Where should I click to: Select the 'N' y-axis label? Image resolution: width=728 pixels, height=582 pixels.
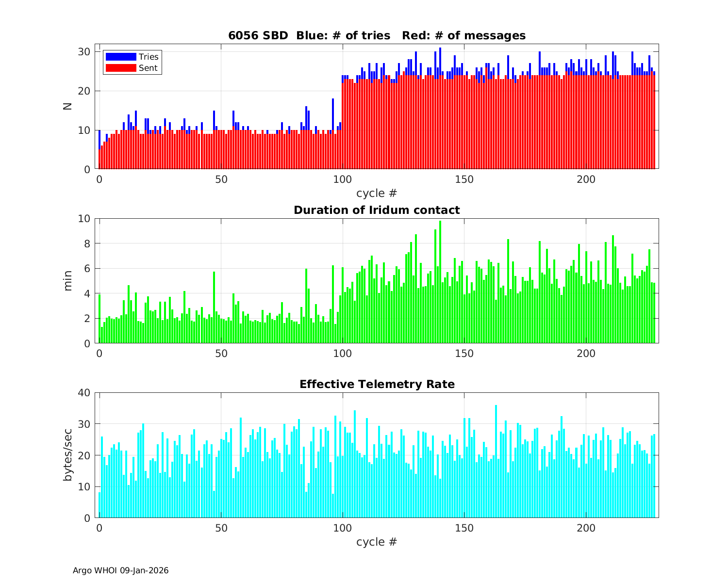click(x=68, y=106)
